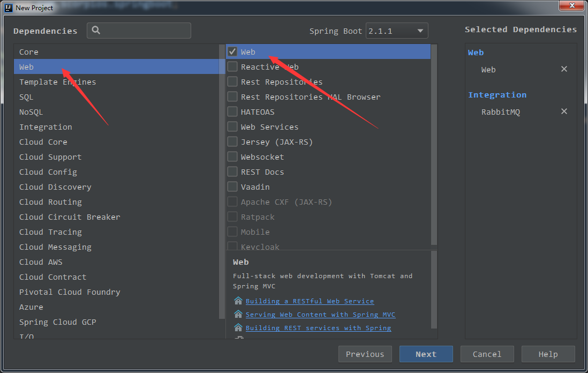Select Cloud Routing category
The width and height of the screenshot is (588, 373).
[x=117, y=202]
